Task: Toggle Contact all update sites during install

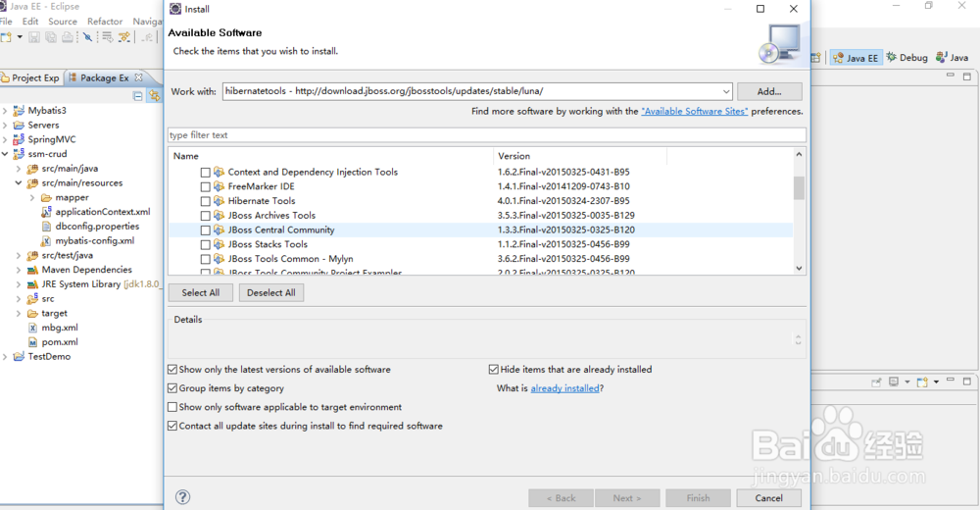Action: click(172, 427)
